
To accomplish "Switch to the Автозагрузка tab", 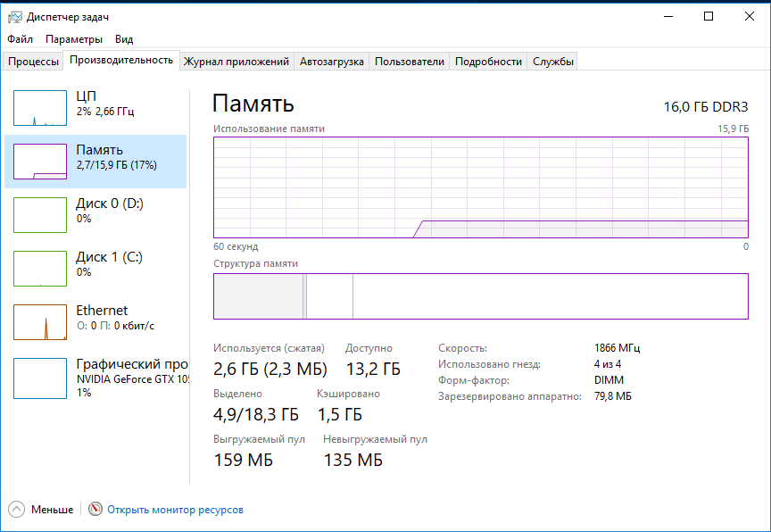I will coord(332,62).
